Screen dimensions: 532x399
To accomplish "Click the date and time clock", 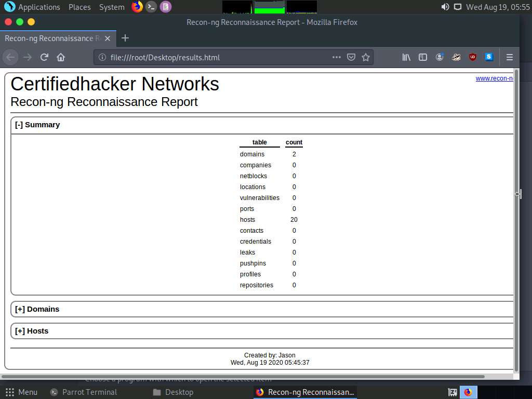I will [498, 7].
